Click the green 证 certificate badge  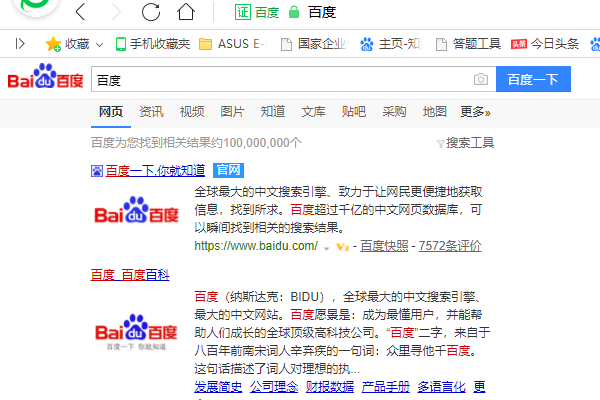click(243, 12)
